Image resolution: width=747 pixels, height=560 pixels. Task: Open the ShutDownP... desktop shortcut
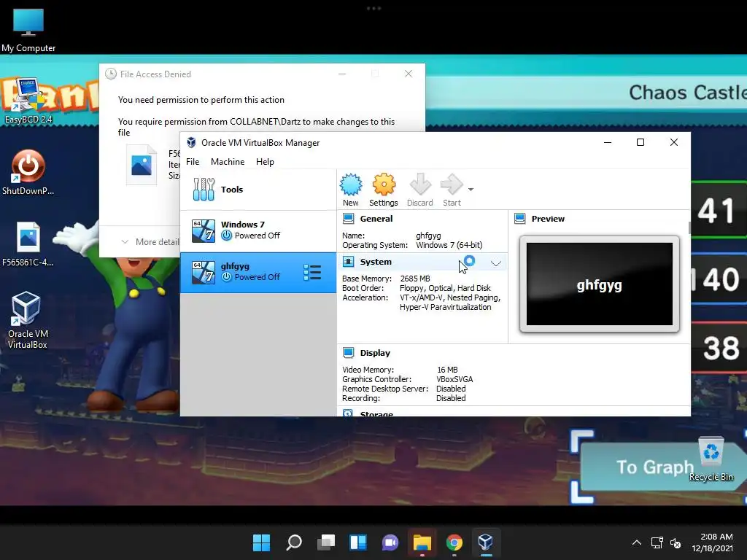[28, 172]
